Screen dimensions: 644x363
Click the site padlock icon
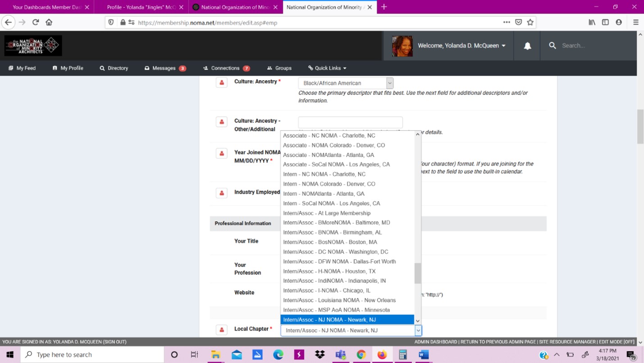pos(122,22)
